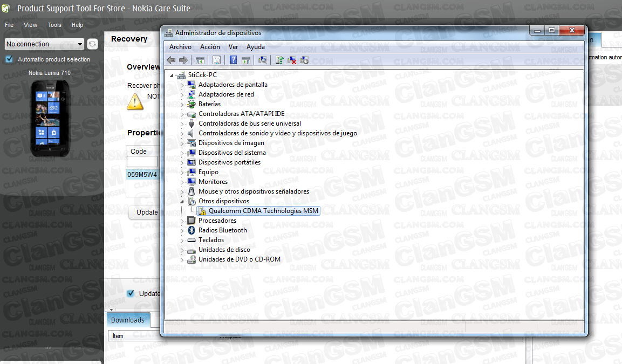
Task: Expand Controladoras ATA/ATAPI IDE
Action: 182,114
